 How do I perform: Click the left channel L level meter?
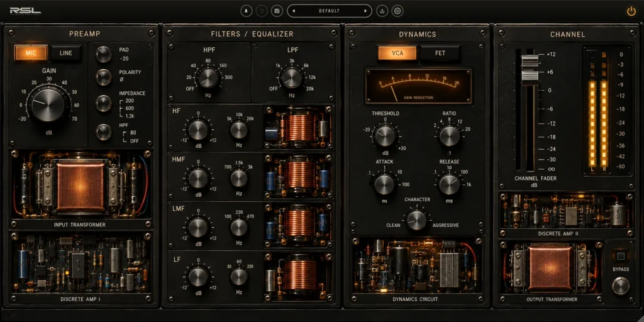coord(592,109)
